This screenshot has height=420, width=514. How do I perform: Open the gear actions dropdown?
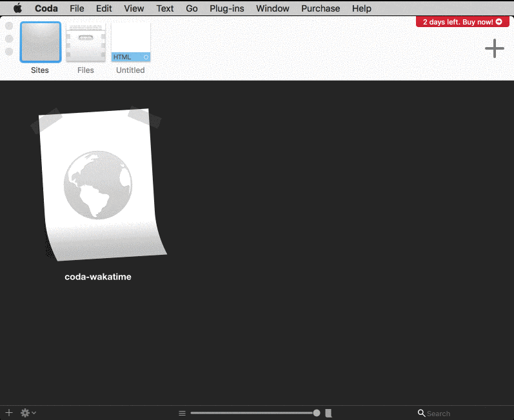click(x=28, y=413)
